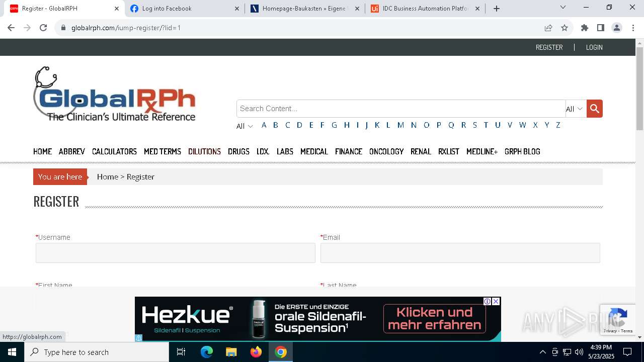
Task: Browse entries starting with letter R
Action: coord(463,125)
